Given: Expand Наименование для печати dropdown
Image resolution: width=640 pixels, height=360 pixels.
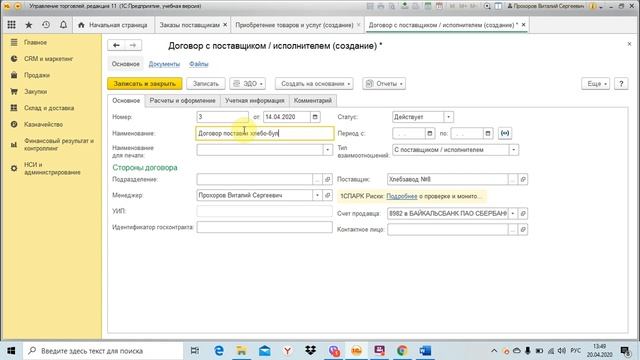Looking at the screenshot, I should 327,150.
